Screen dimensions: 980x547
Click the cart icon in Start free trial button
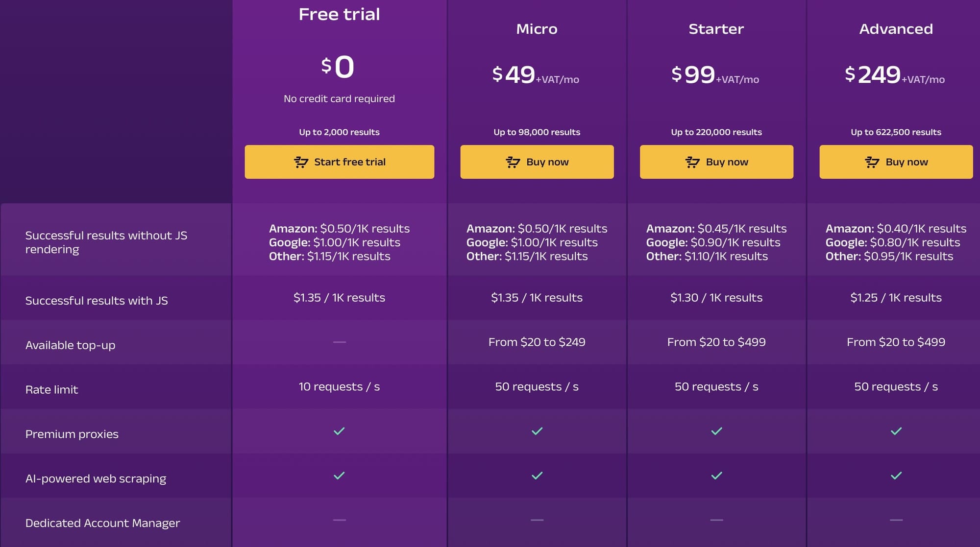[x=301, y=162]
